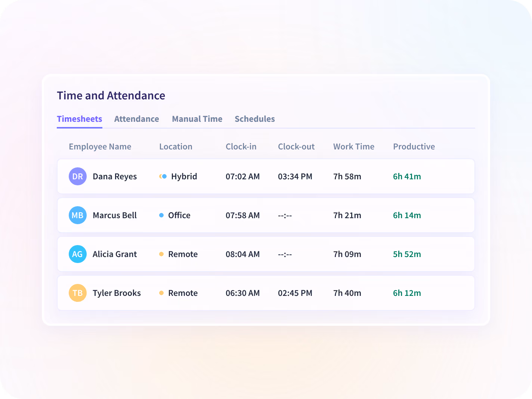Click Alicia Grant AG avatar
532x399 pixels.
(x=78, y=254)
